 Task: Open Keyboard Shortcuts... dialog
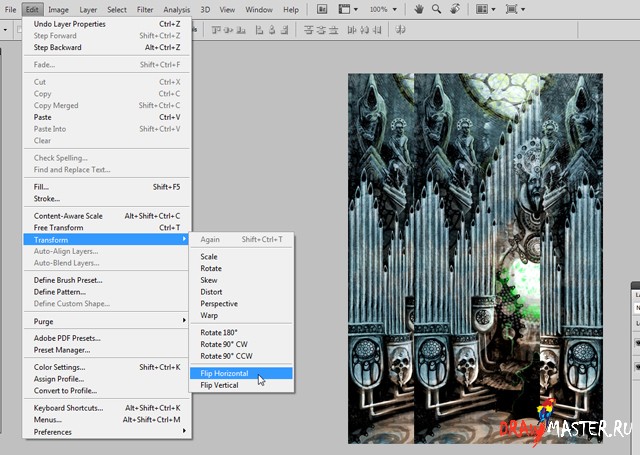[x=107, y=408]
